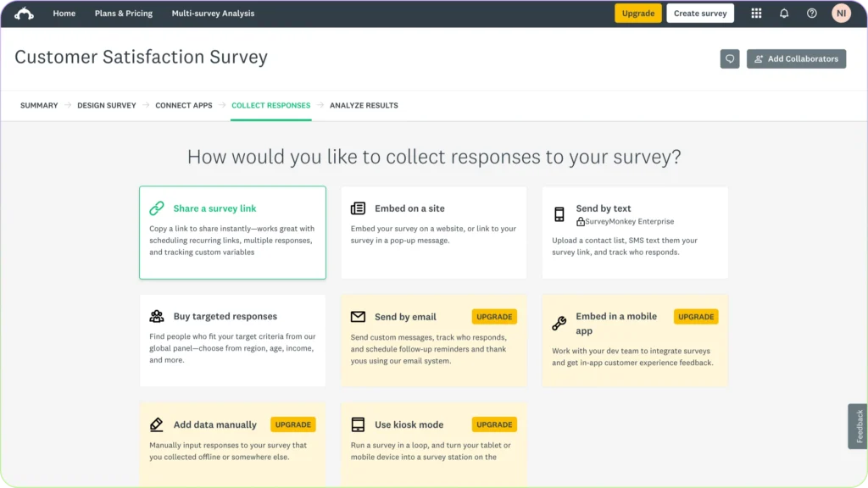This screenshot has height=488, width=868.
Task: Switch to the ANALYZE RESULTS step
Action: pyautogui.click(x=364, y=105)
